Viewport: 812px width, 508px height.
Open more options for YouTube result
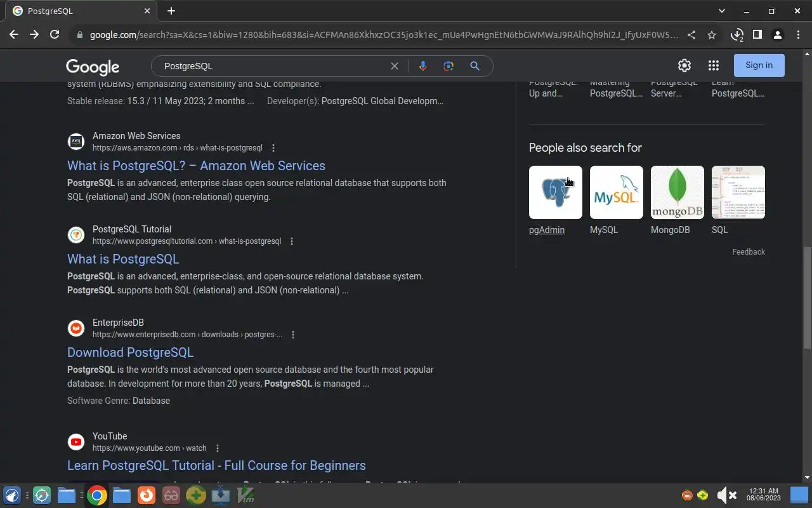[x=218, y=448]
